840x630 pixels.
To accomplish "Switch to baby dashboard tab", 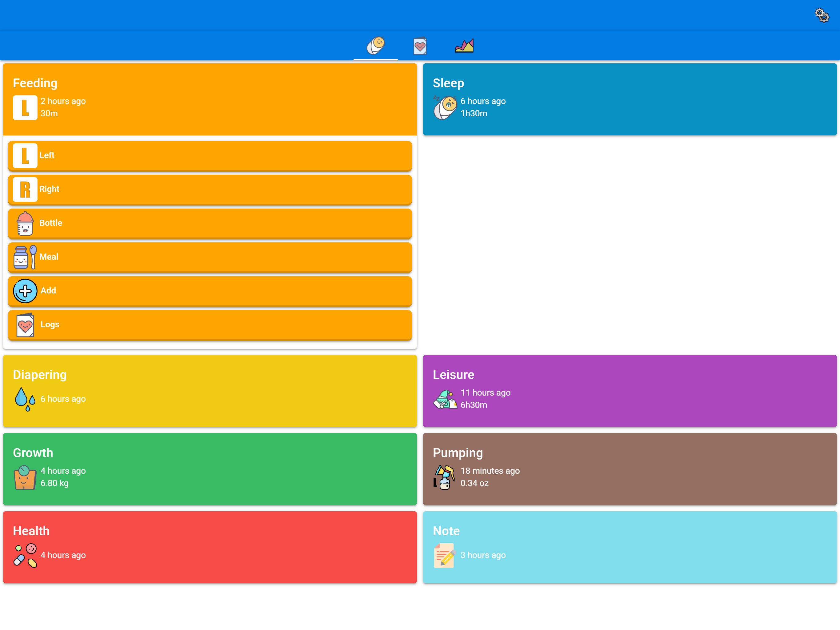I will coord(375,46).
